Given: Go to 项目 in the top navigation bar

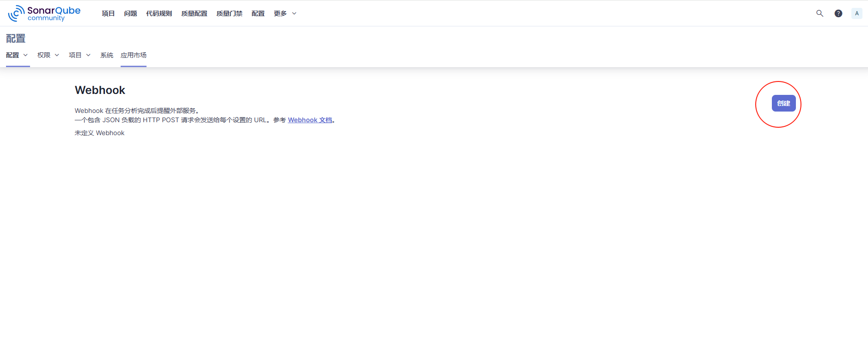Looking at the screenshot, I should coord(108,13).
